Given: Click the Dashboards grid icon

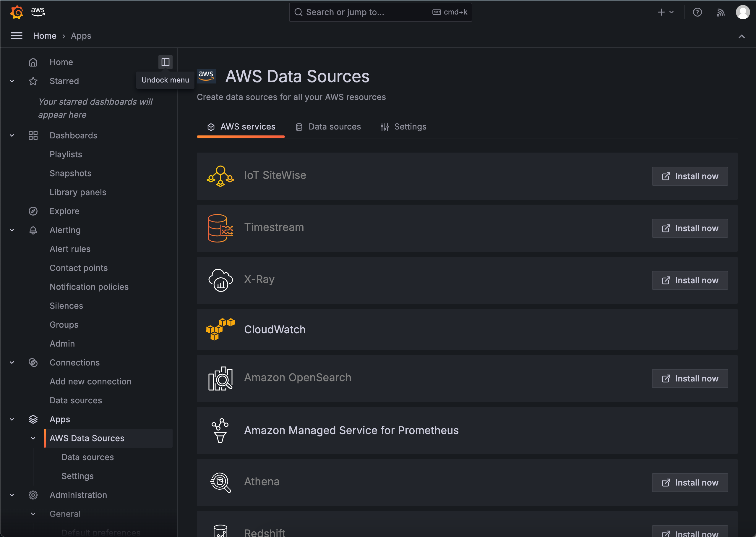Looking at the screenshot, I should [x=33, y=135].
